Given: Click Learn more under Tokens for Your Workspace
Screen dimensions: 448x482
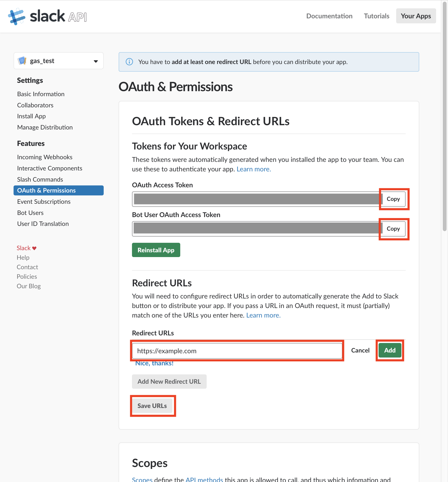Looking at the screenshot, I should (x=254, y=169).
